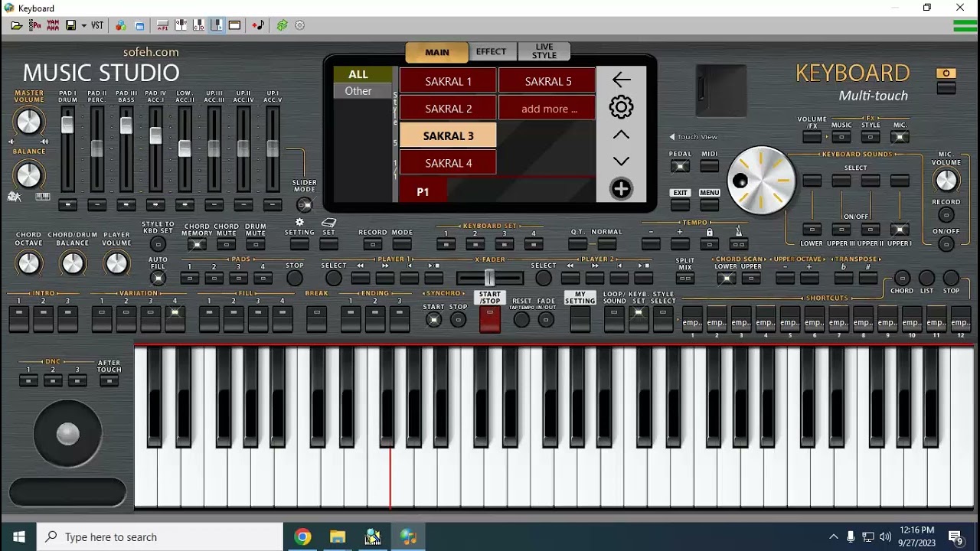The width and height of the screenshot is (980, 551).
Task: Open display settings gear icon
Action: pyautogui.click(x=621, y=107)
